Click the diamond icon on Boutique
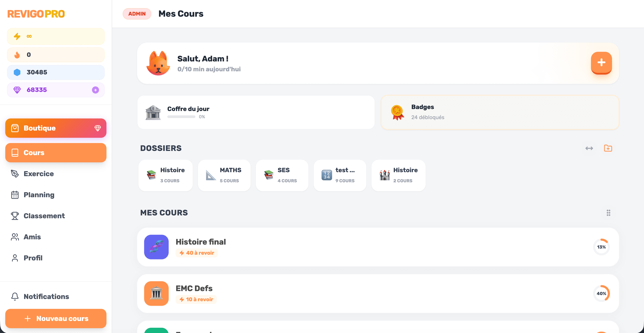Screen dimensions: 644x333 (97, 128)
